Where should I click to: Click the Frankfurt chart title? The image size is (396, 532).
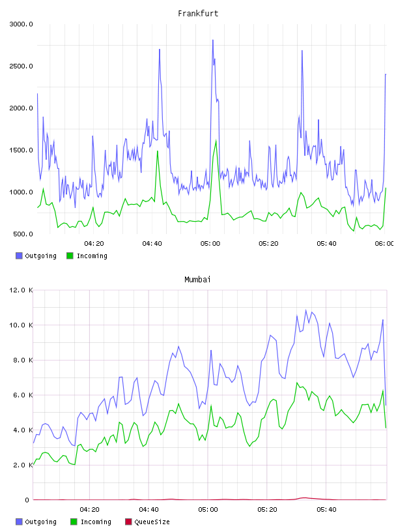click(198, 14)
